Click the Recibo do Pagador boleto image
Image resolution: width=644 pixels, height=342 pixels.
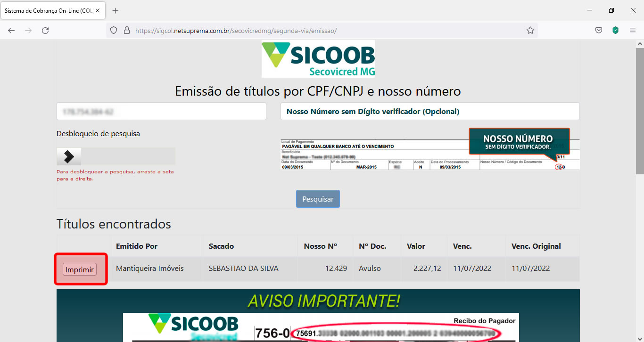pos(321,327)
